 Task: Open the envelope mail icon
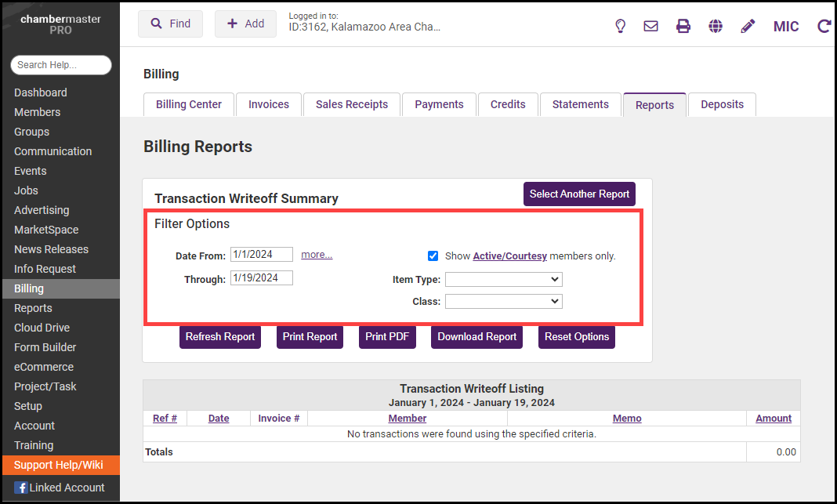650,26
